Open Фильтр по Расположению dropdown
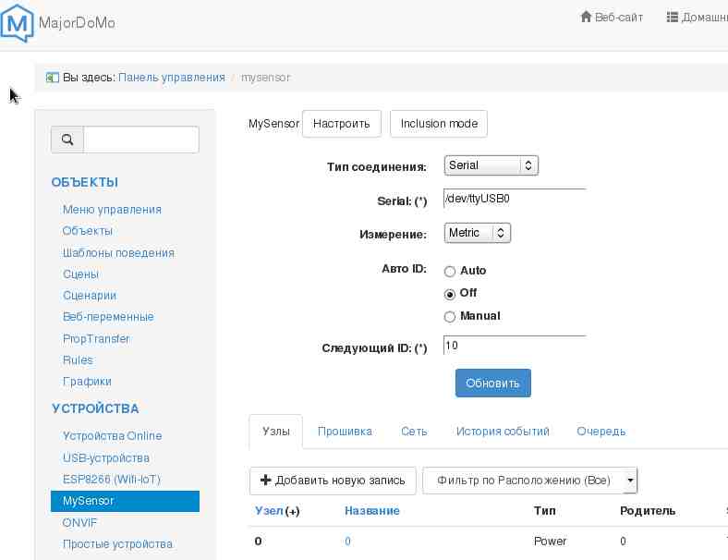The width and height of the screenshot is (728, 560). coord(529,481)
